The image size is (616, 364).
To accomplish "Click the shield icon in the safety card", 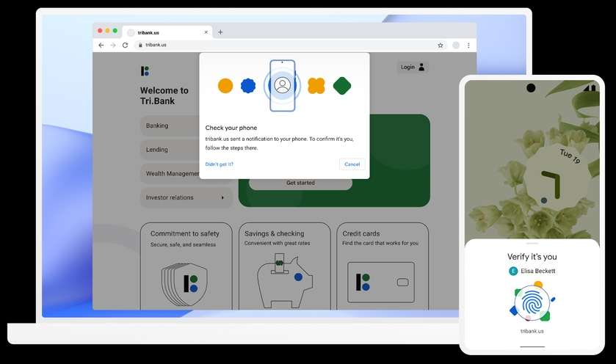I will (x=184, y=284).
